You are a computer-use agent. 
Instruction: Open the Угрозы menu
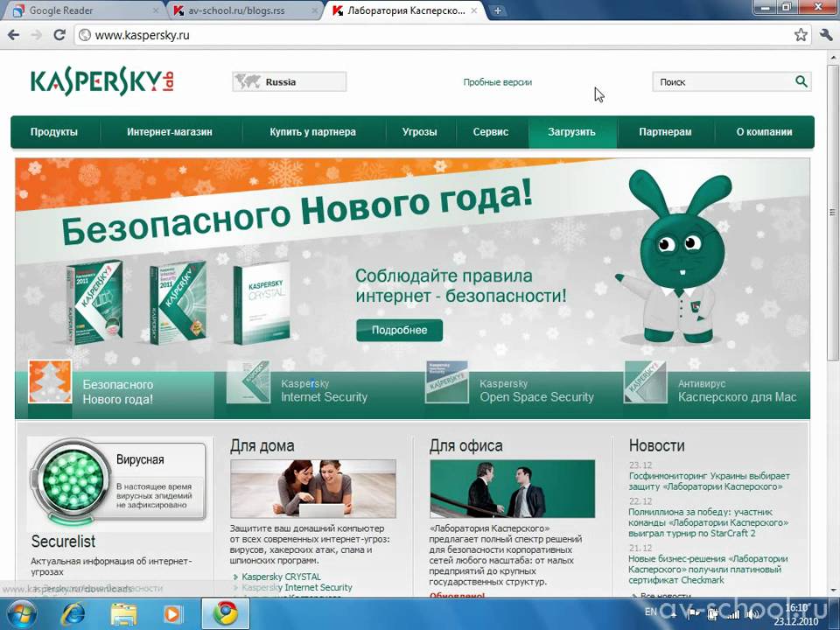point(419,132)
